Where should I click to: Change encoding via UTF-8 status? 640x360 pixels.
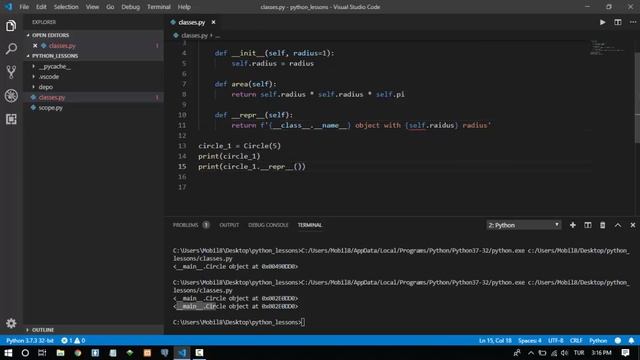click(556, 340)
